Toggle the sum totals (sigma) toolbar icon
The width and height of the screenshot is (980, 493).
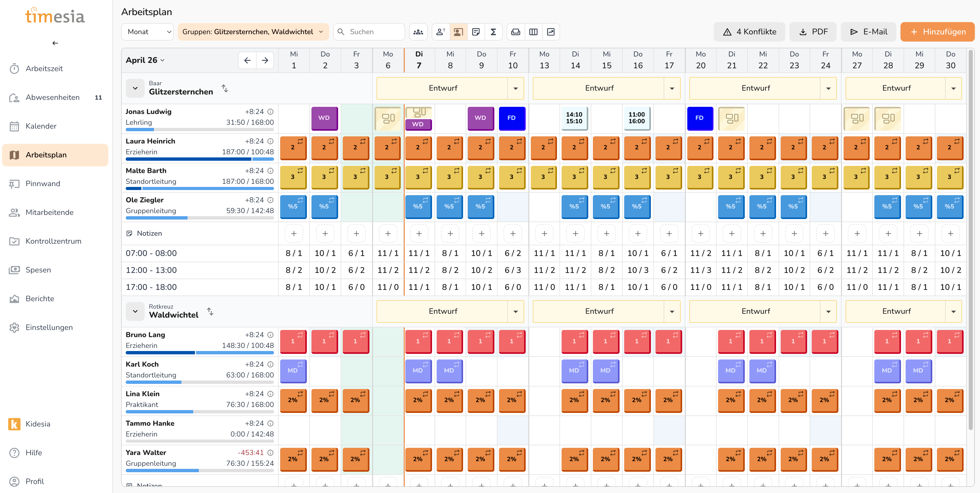493,32
